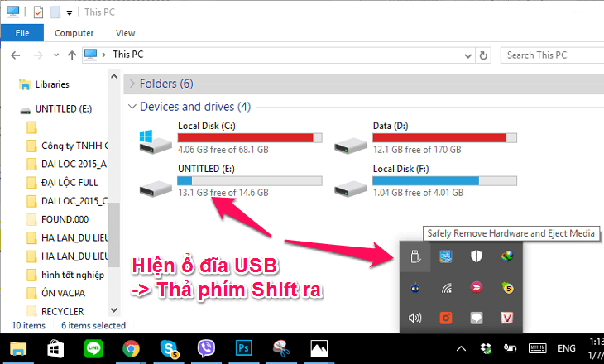Select the Local Disk (F:) drive
The height and width of the screenshot is (364, 604).
[425, 180]
